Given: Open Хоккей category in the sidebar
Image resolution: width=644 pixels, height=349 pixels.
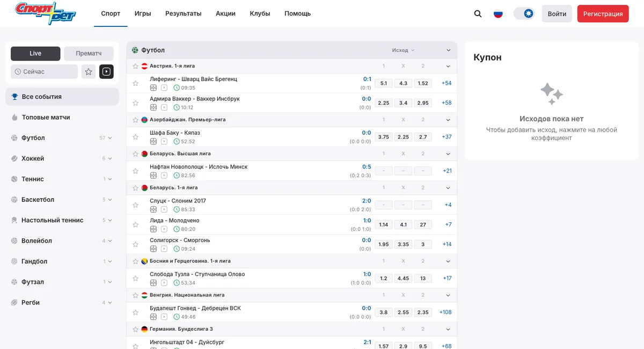Looking at the screenshot, I should pyautogui.click(x=62, y=158).
